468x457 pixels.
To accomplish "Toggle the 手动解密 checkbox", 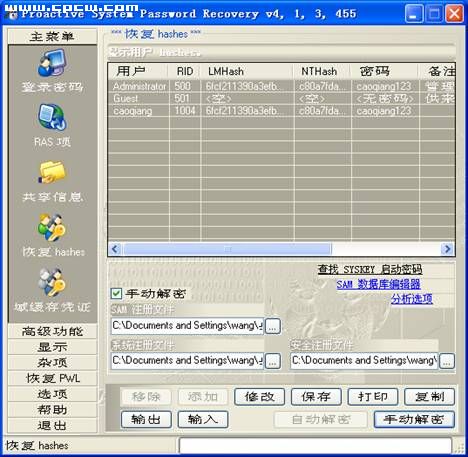I will [116, 294].
